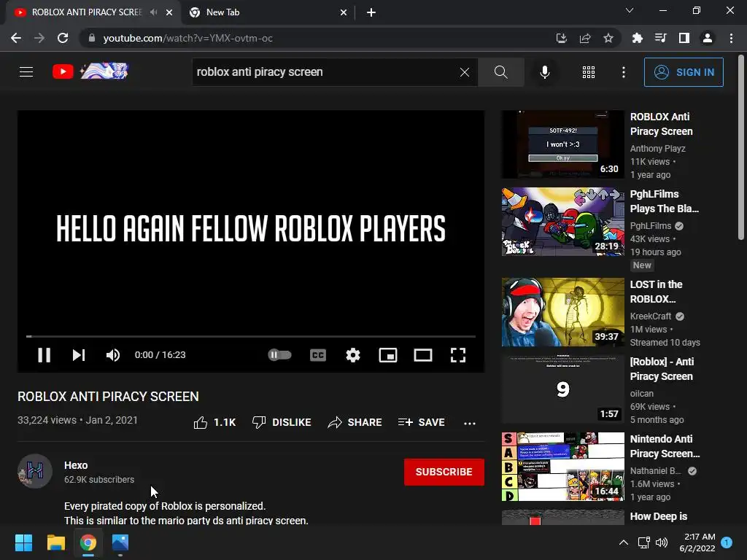View site info lock icon
The image size is (747, 560).
tap(92, 38)
